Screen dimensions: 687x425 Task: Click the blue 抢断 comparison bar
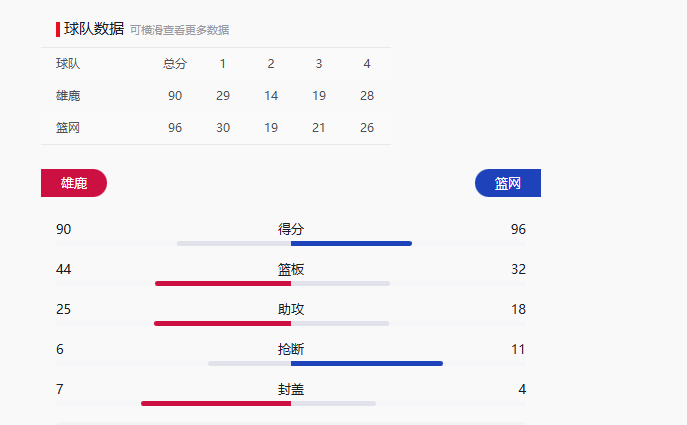(366, 363)
